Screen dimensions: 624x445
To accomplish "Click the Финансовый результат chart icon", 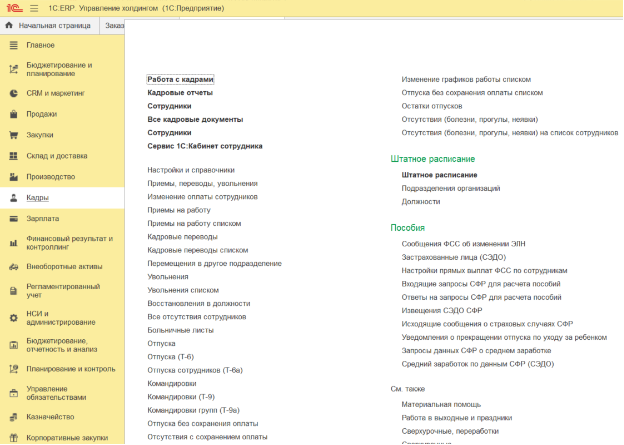I will pos(14,243).
